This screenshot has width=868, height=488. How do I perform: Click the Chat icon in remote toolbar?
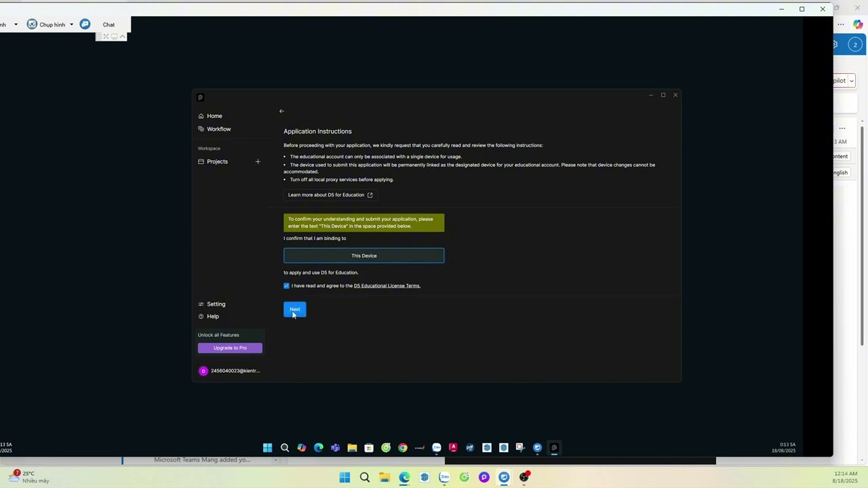pyautogui.click(x=85, y=24)
